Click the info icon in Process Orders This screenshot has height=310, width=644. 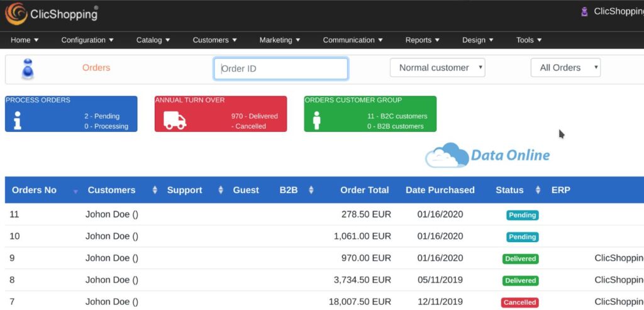tap(17, 120)
